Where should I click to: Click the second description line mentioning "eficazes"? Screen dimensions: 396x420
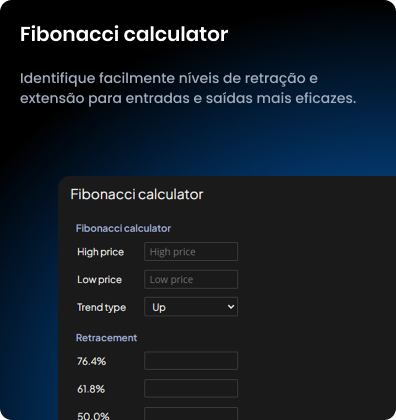(x=188, y=99)
